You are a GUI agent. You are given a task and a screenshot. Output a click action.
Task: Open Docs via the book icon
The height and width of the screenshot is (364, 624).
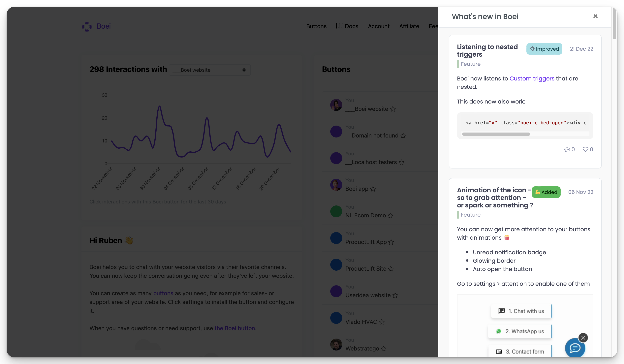click(x=340, y=26)
